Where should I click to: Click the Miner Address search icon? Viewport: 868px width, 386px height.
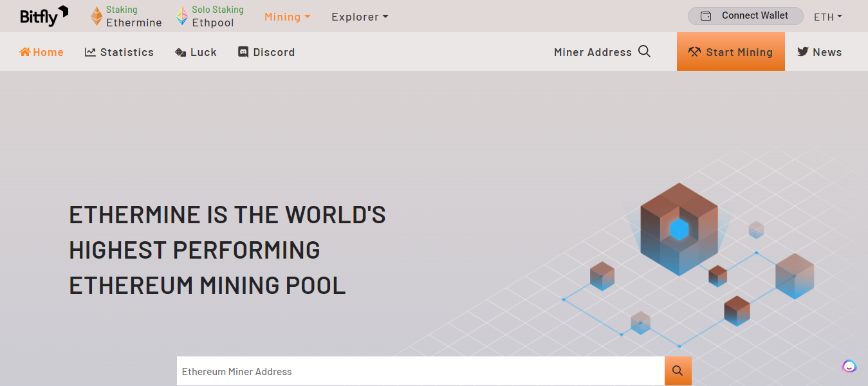click(x=644, y=51)
